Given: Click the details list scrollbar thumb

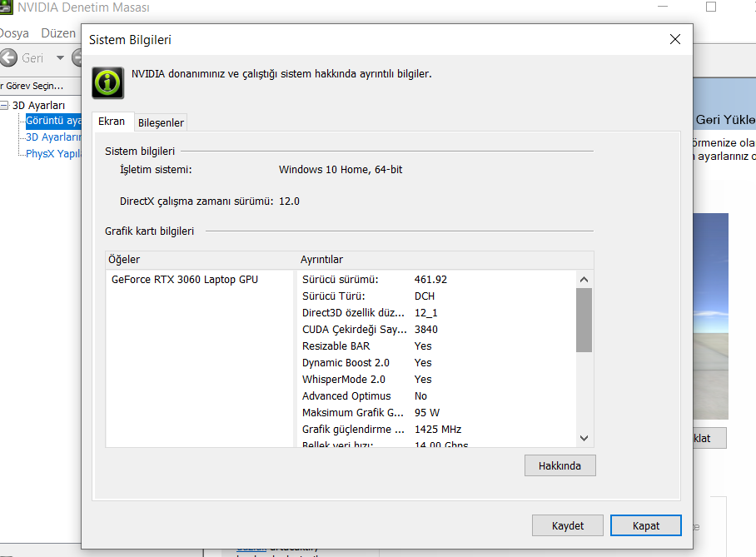Looking at the screenshot, I should pos(584,321).
